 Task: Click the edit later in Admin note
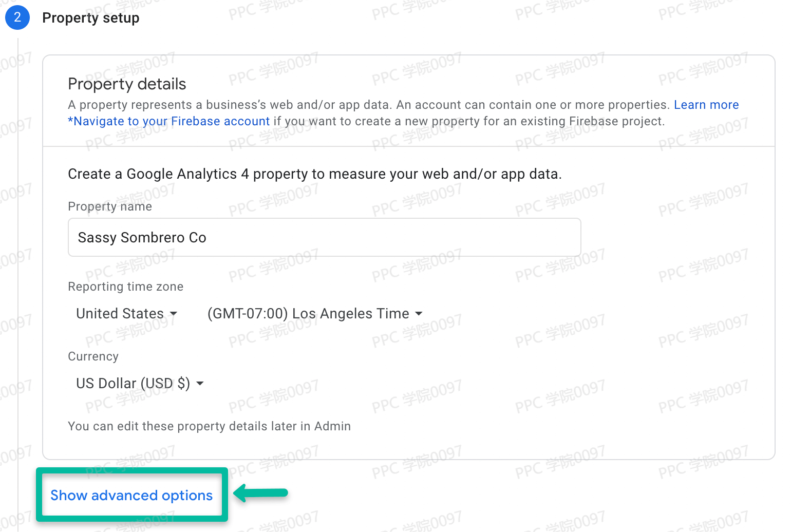point(209,426)
